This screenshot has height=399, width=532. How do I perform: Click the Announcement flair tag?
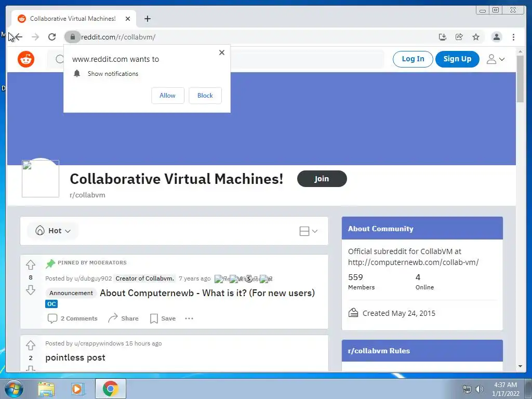point(71,293)
